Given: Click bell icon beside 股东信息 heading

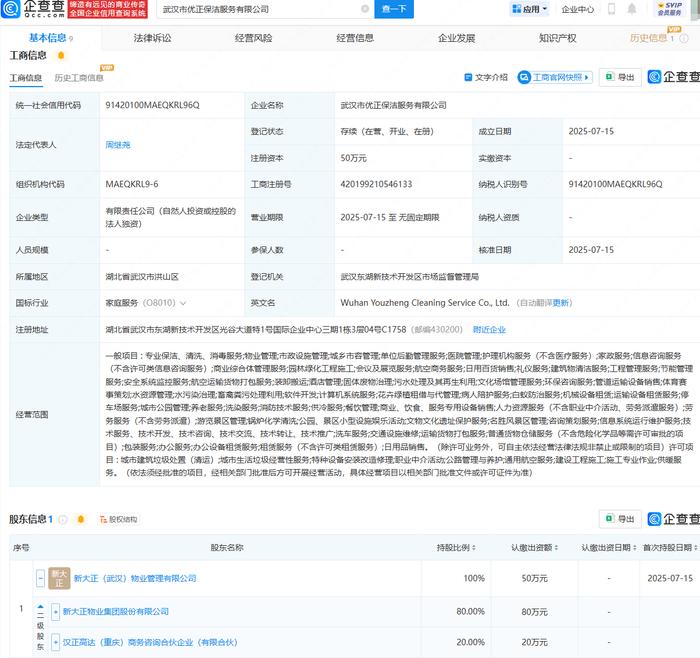Looking at the screenshot, I should point(81,519).
